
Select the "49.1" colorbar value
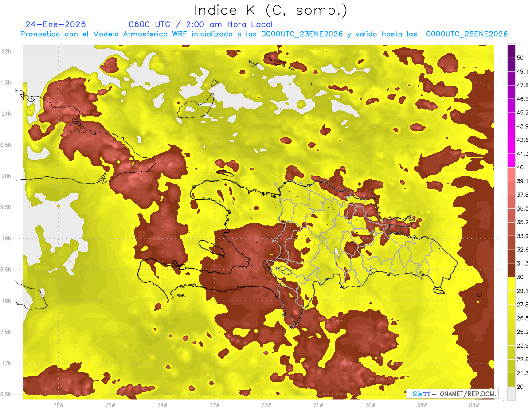[x=523, y=71]
